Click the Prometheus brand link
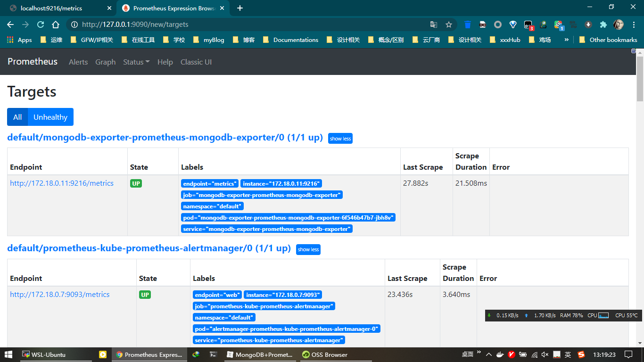The image size is (644, 362). [x=33, y=61]
